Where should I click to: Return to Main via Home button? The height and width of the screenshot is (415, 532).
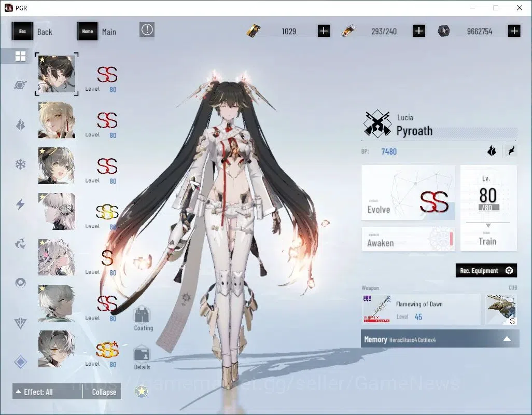pos(97,32)
